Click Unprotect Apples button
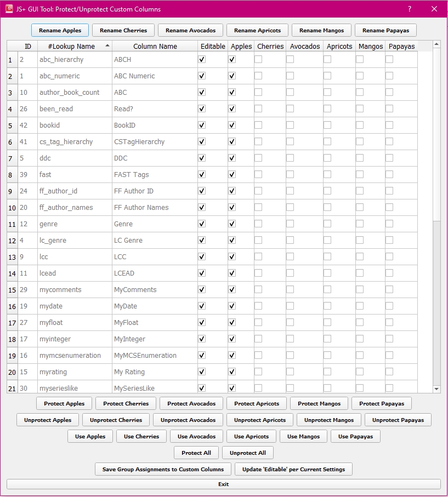Image resolution: width=448 pixels, height=497 pixels. [48, 420]
